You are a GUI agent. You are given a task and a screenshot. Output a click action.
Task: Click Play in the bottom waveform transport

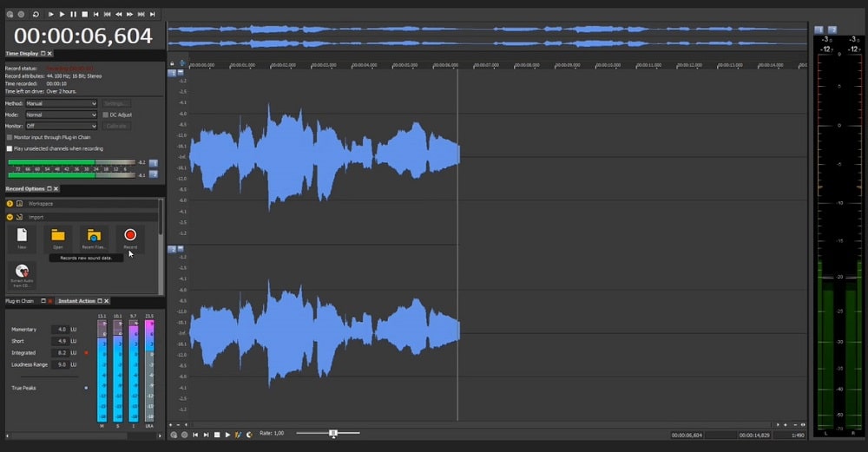pyautogui.click(x=227, y=435)
